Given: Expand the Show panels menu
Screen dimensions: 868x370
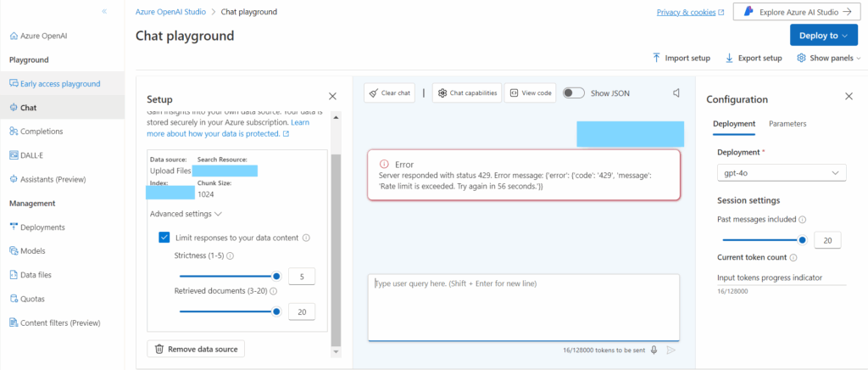Looking at the screenshot, I should point(829,59).
